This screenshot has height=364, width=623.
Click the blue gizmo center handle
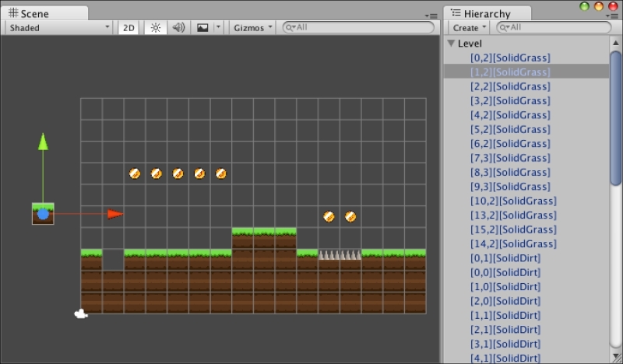43,215
